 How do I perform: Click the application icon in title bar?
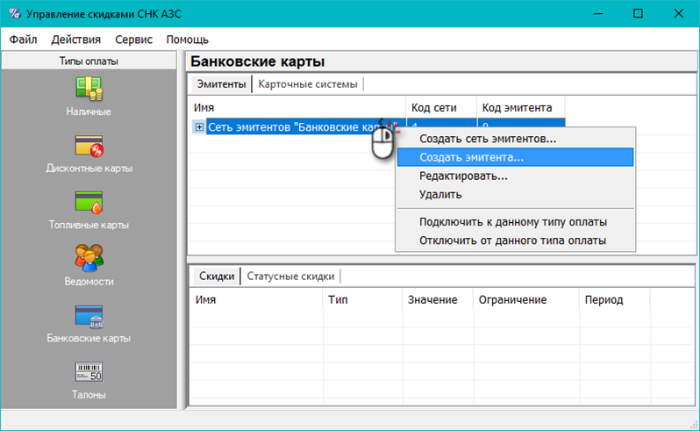pos(15,14)
